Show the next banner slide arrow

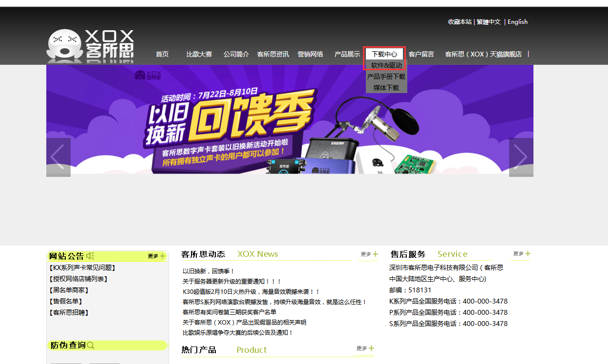click(521, 157)
